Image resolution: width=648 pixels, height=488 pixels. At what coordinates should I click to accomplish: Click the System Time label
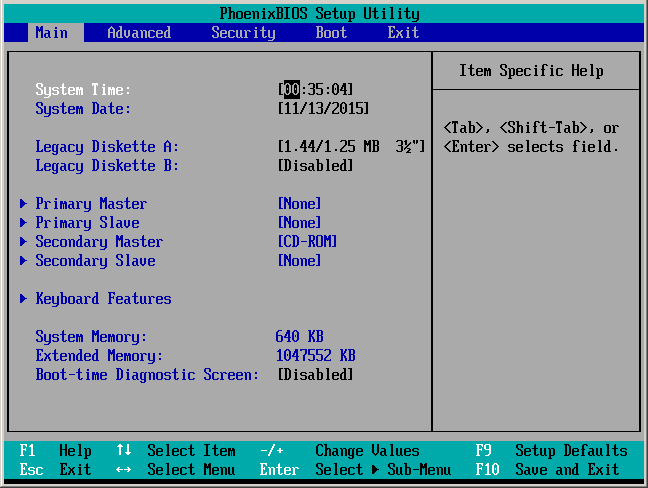click(83, 90)
